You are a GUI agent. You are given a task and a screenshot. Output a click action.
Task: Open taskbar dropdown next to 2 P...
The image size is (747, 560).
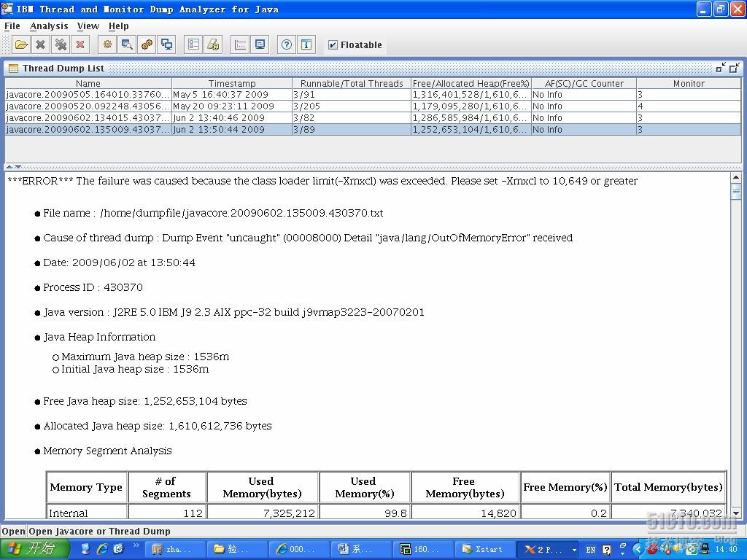click(x=574, y=550)
